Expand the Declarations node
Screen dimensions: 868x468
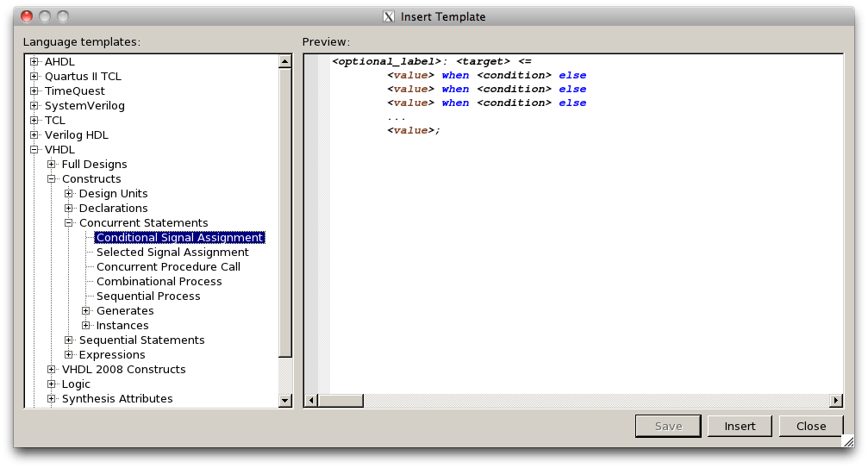(x=69, y=208)
